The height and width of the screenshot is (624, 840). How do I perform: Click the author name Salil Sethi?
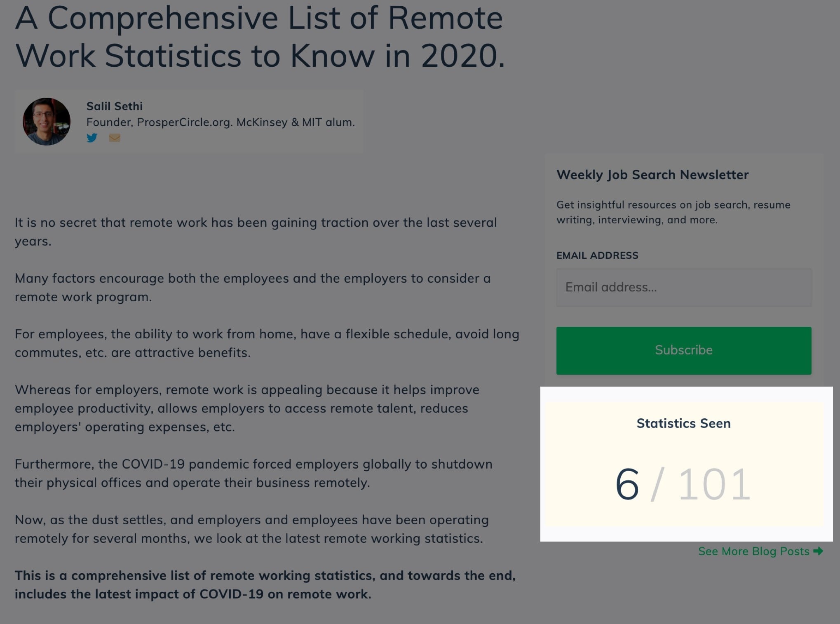tap(115, 106)
